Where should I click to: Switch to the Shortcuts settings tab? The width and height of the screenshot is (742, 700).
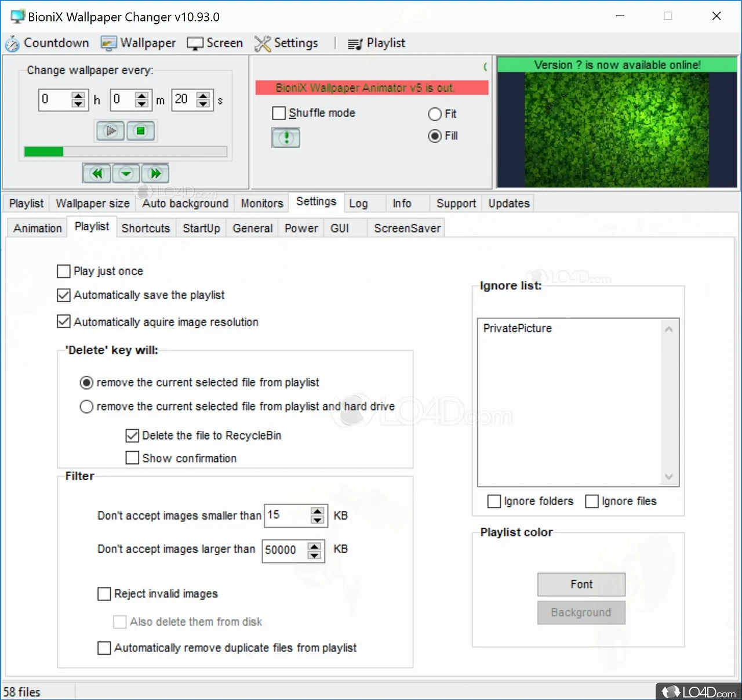pos(146,229)
